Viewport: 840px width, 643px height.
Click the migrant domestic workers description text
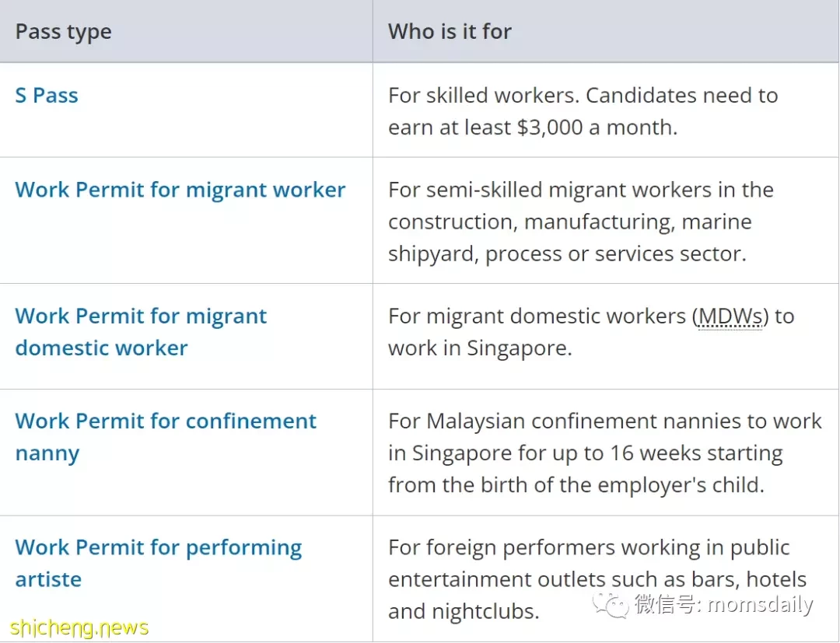click(x=591, y=332)
